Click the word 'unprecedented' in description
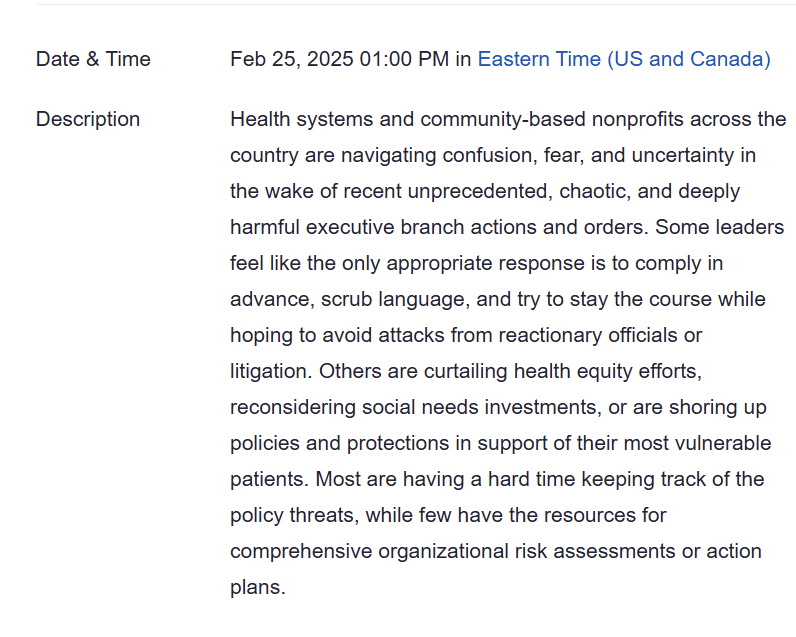 480,191
